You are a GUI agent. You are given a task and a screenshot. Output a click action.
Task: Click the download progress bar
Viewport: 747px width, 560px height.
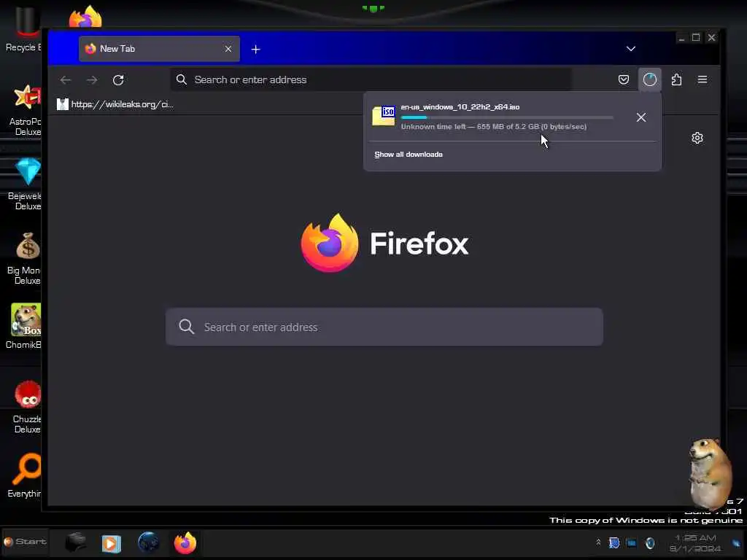pos(507,117)
